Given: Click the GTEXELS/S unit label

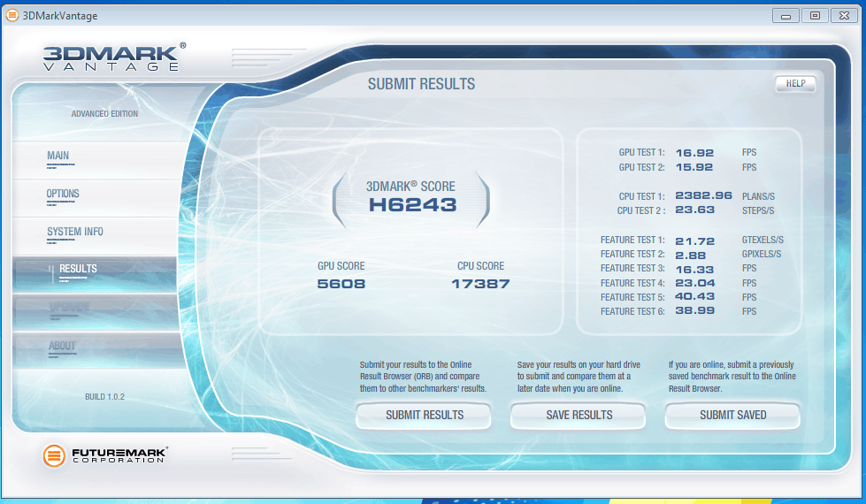Looking at the screenshot, I should (763, 241).
